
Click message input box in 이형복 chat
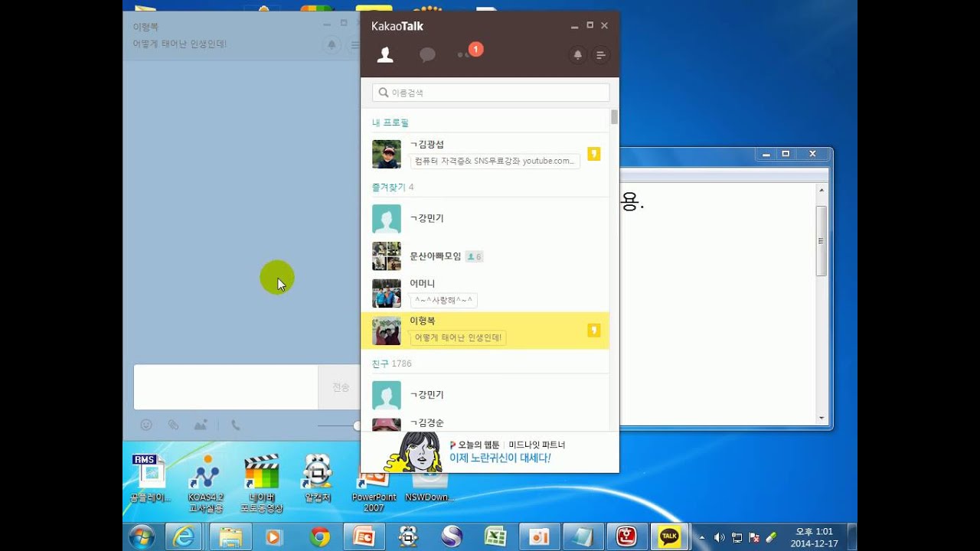pos(226,387)
